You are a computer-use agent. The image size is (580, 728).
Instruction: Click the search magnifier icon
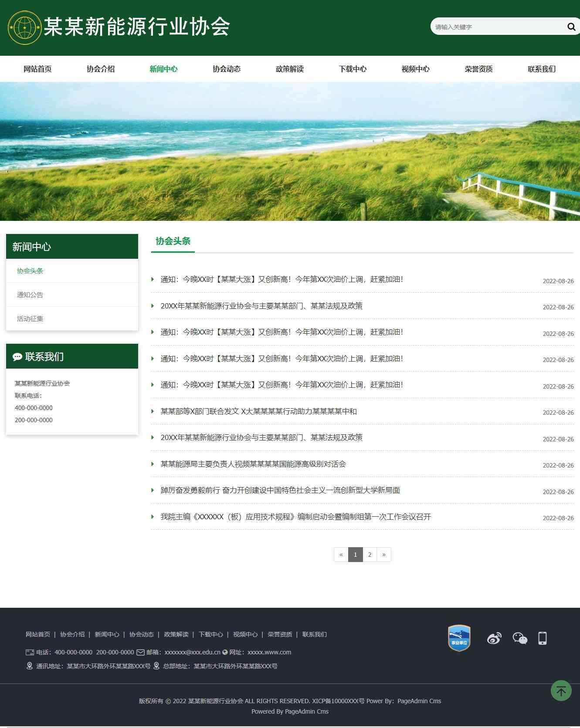coord(571,27)
